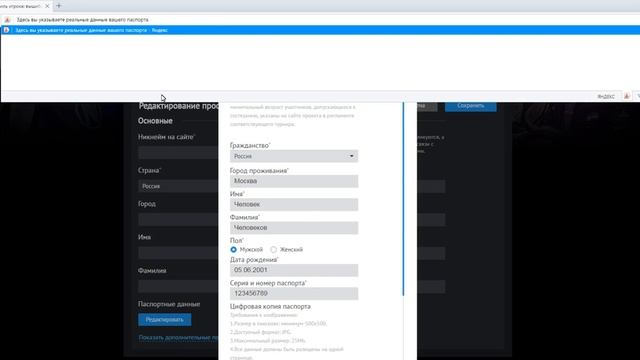The image size is (640, 360).
Task: Click the Фамилия input in background profile form
Action: 178,286
